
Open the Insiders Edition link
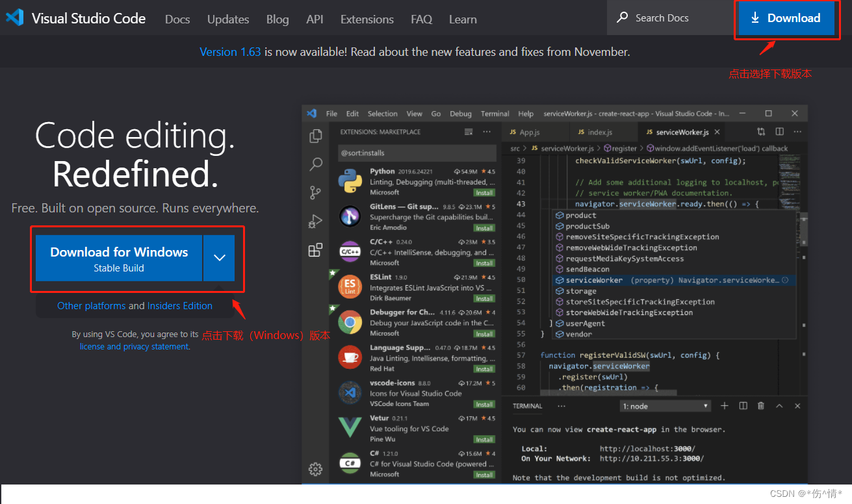click(x=180, y=306)
